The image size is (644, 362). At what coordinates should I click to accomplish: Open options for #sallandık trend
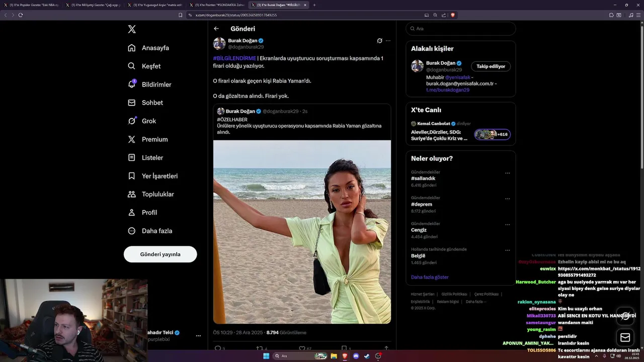pos(507,173)
